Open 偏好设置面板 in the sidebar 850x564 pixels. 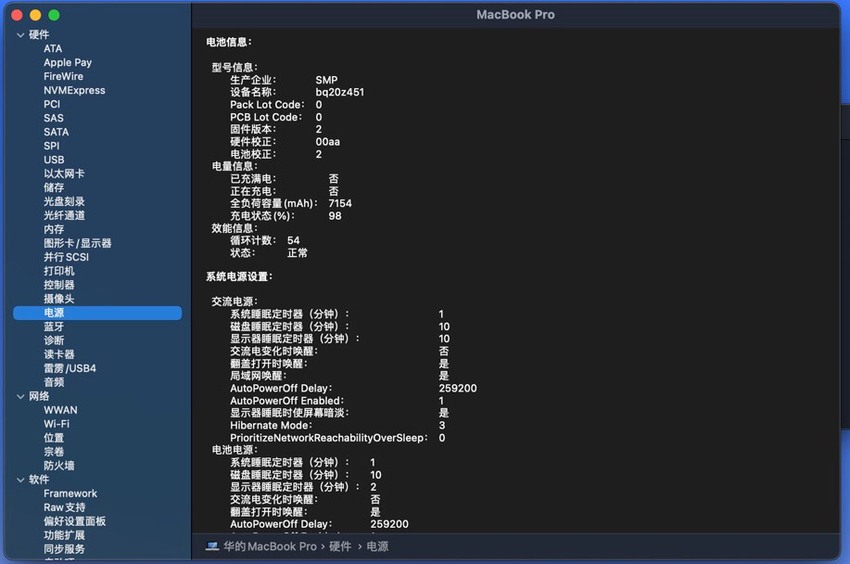(x=75, y=522)
